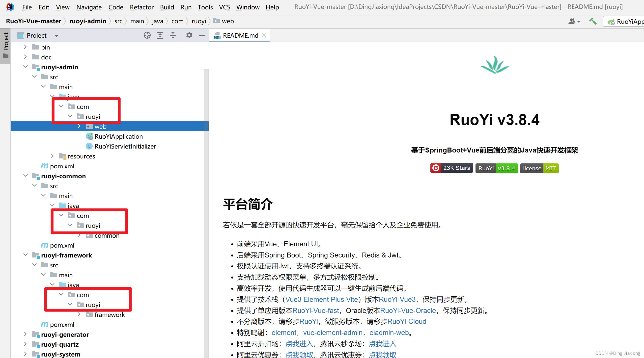Click the Project tree vertical scrollbar
The width and height of the screenshot is (644, 358).
[206, 213]
